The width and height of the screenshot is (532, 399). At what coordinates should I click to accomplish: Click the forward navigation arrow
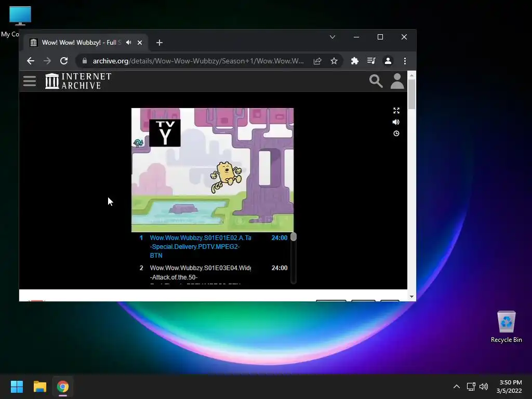(x=47, y=61)
